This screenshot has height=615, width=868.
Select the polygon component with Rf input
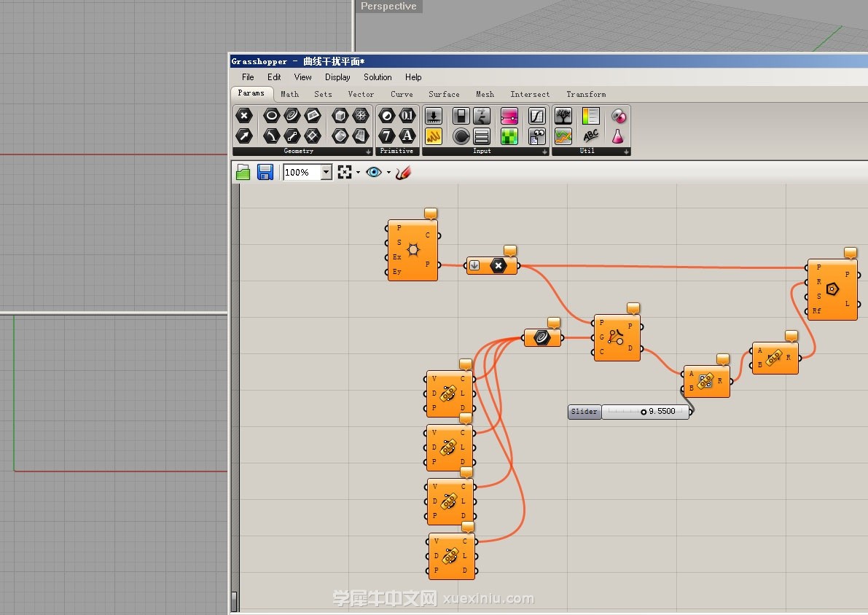coord(832,289)
